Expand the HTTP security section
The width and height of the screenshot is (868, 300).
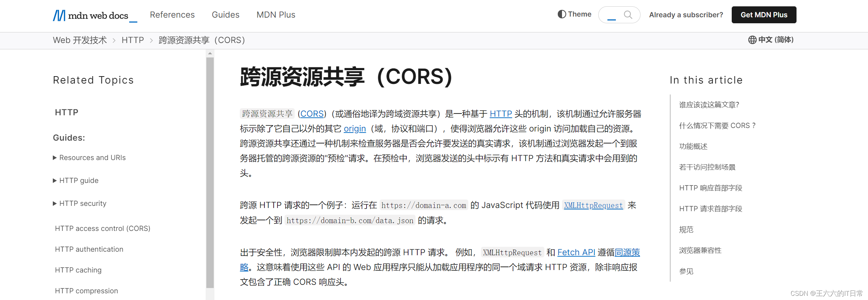[80, 203]
